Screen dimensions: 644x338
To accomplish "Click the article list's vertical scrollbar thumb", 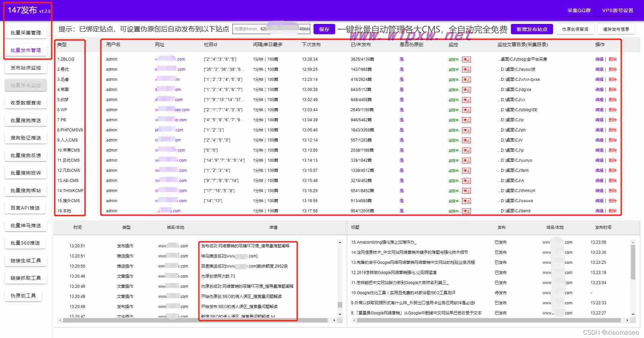I will pyautogui.click(x=633, y=262).
